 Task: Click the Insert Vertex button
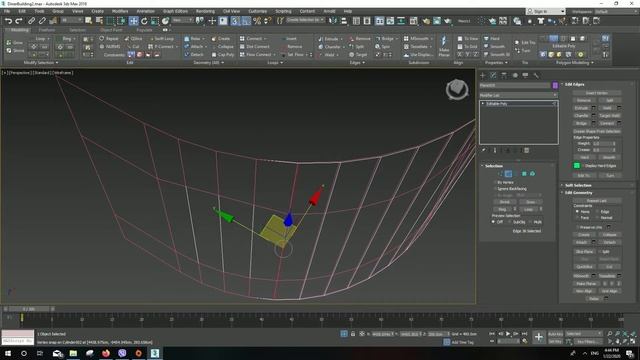(x=596, y=93)
